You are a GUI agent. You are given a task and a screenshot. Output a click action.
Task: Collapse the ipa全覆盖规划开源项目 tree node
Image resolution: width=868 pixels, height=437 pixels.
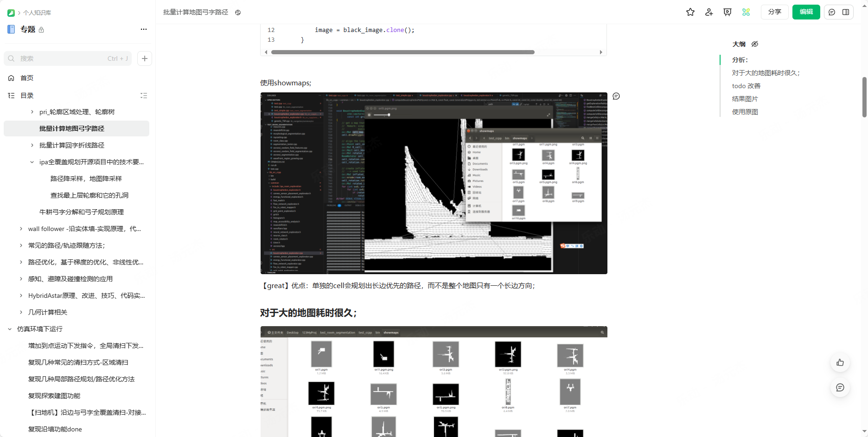pos(32,162)
